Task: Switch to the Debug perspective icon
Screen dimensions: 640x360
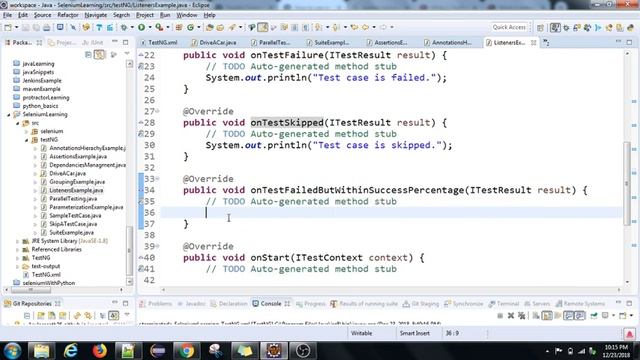Action: coord(566,27)
